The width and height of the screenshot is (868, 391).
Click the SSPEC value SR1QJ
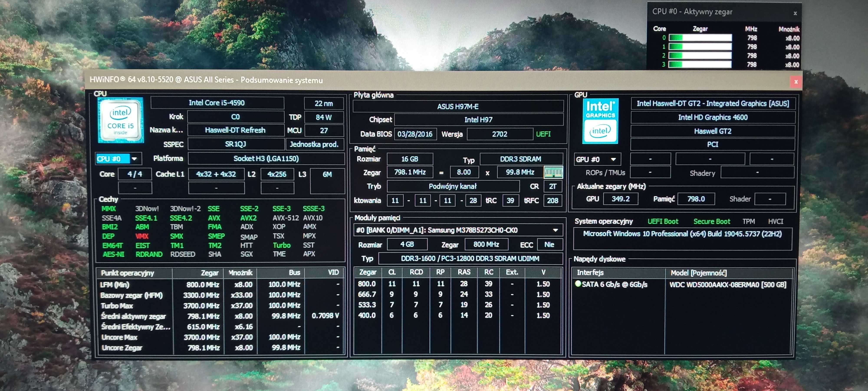point(235,144)
